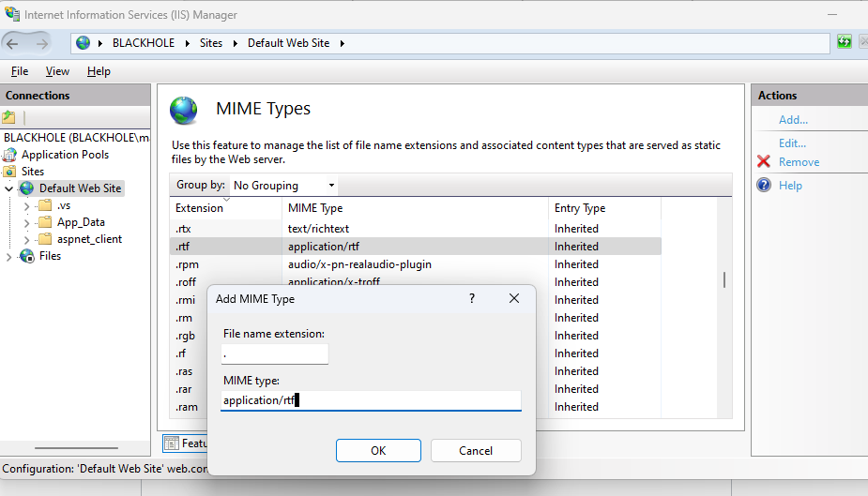The width and height of the screenshot is (868, 496).
Task: Click the IIS Manager title bar icon
Action: [x=11, y=13]
